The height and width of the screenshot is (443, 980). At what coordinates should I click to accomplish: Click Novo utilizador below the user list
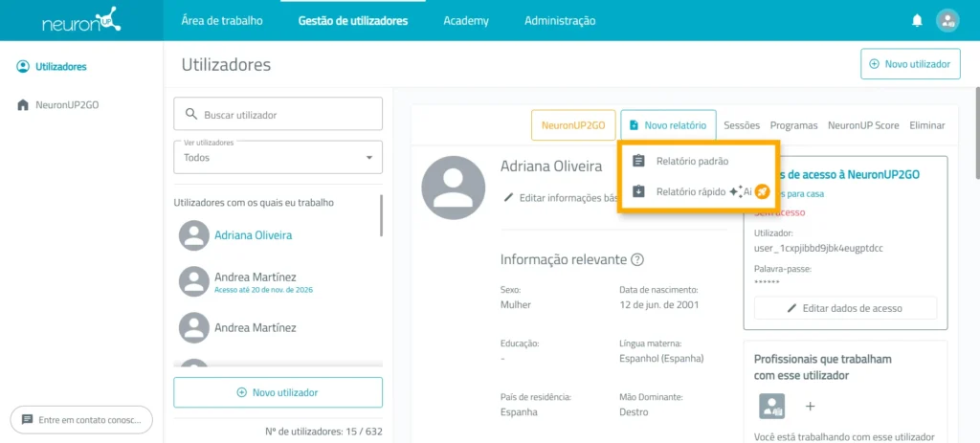(x=278, y=392)
